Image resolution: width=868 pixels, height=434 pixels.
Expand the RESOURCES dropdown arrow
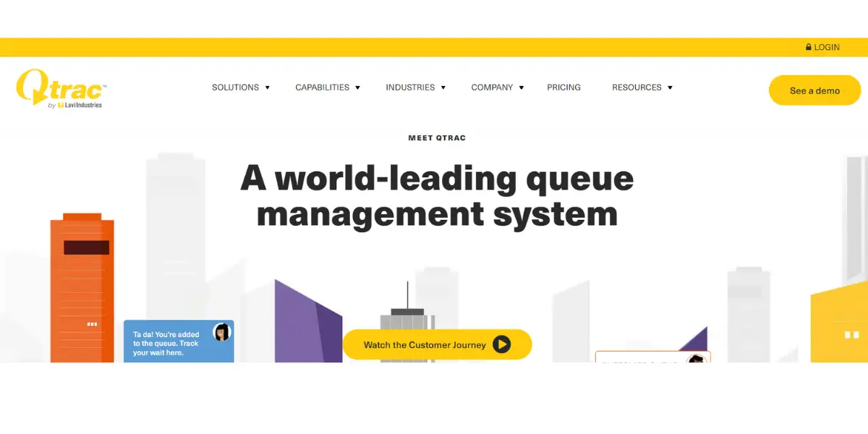(x=670, y=88)
